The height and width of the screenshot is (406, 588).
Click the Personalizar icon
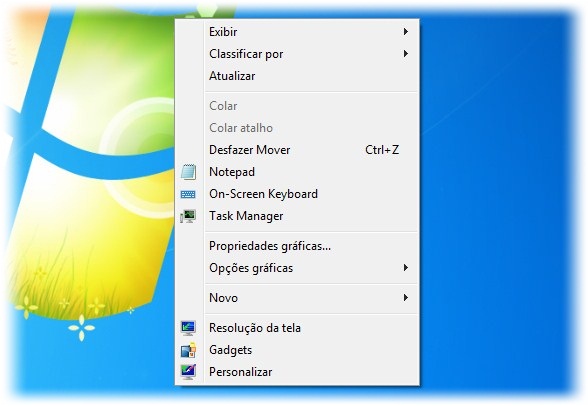pyautogui.click(x=188, y=372)
